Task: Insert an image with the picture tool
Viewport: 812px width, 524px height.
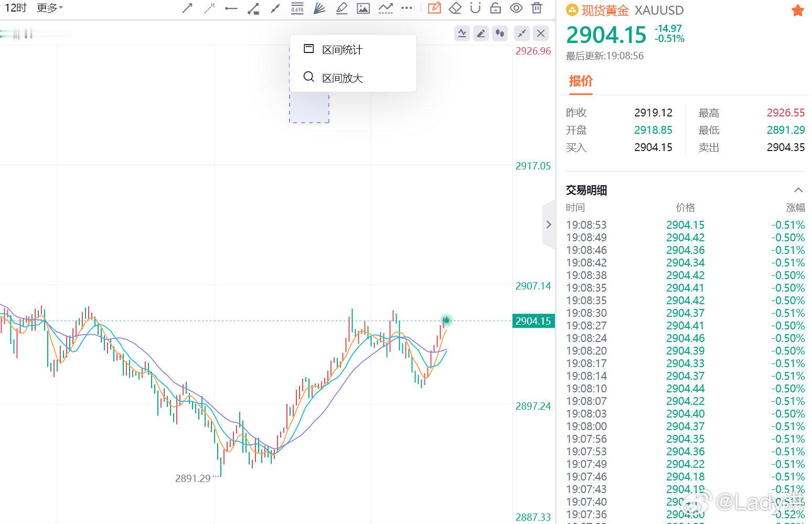Action: click(x=363, y=8)
